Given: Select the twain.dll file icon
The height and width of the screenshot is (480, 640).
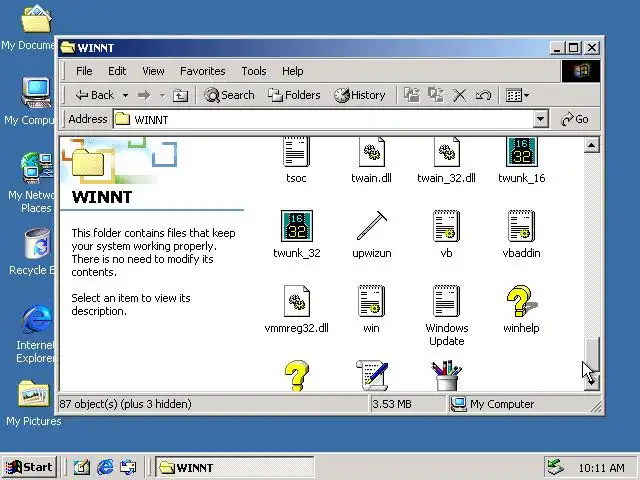Looking at the screenshot, I should coord(371,152).
